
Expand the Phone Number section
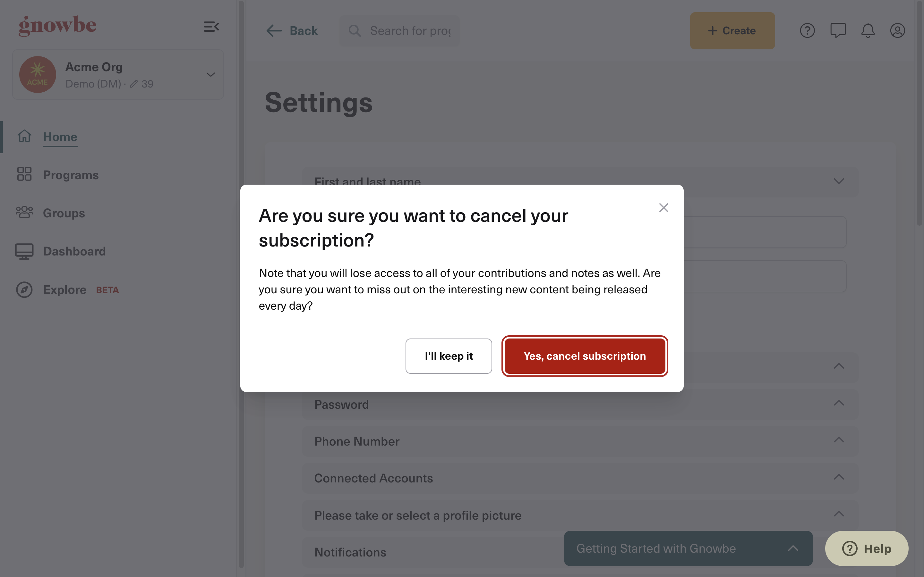click(x=580, y=441)
